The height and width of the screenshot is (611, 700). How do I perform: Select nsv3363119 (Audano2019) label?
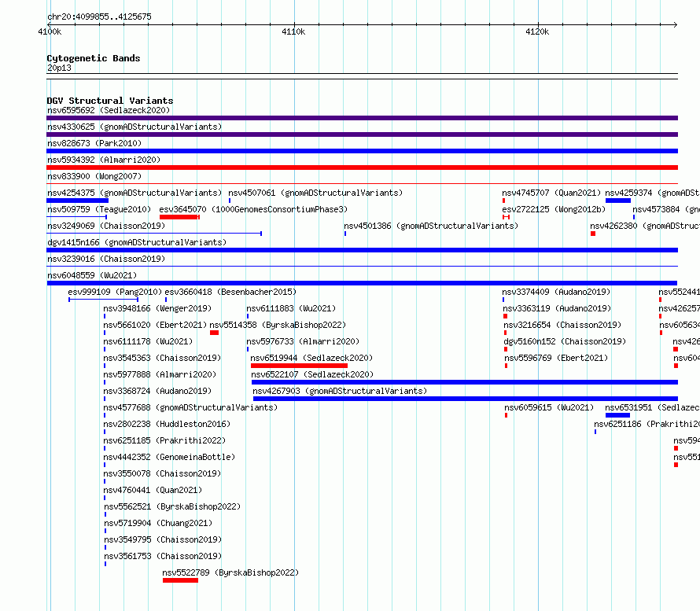557,308
